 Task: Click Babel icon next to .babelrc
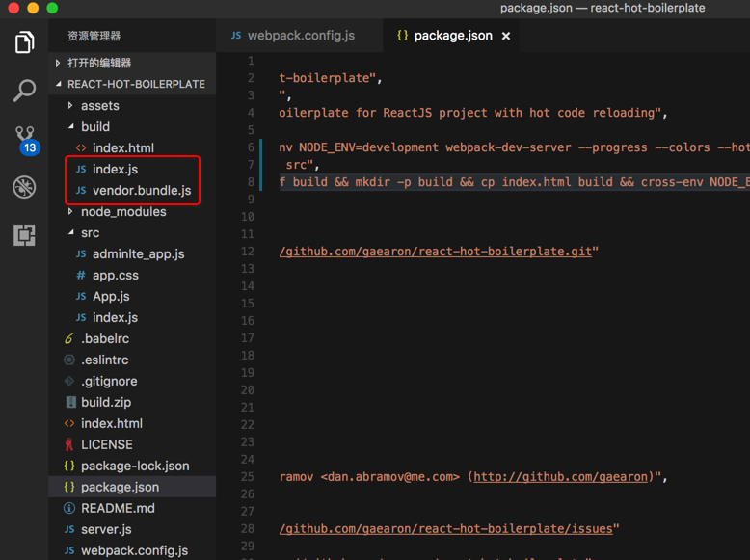point(68,338)
